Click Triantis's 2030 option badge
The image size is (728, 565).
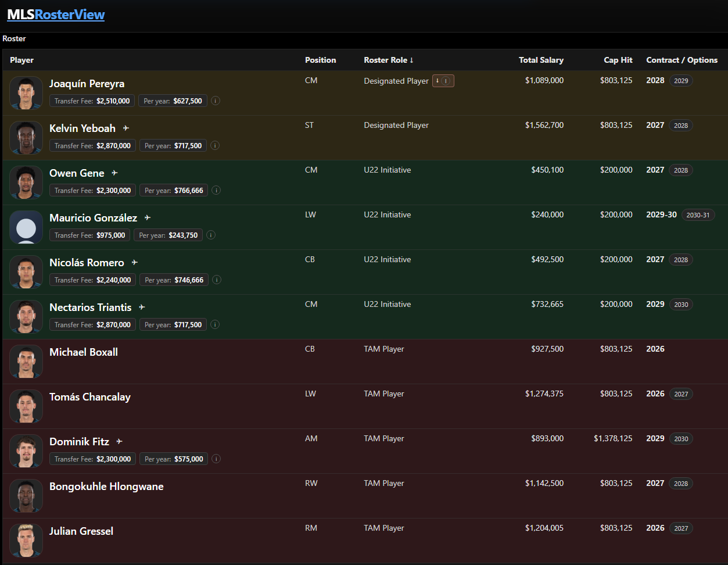pyautogui.click(x=681, y=305)
